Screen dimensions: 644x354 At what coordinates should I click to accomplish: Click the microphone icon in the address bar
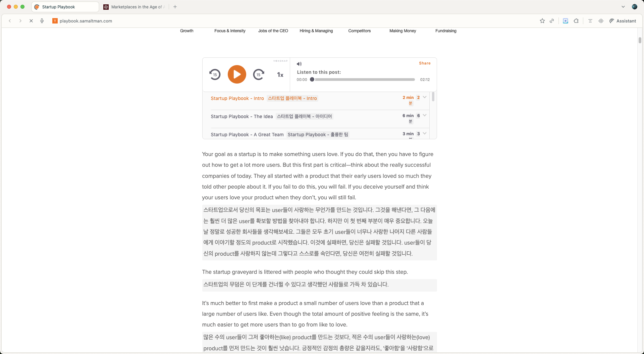pos(42,21)
